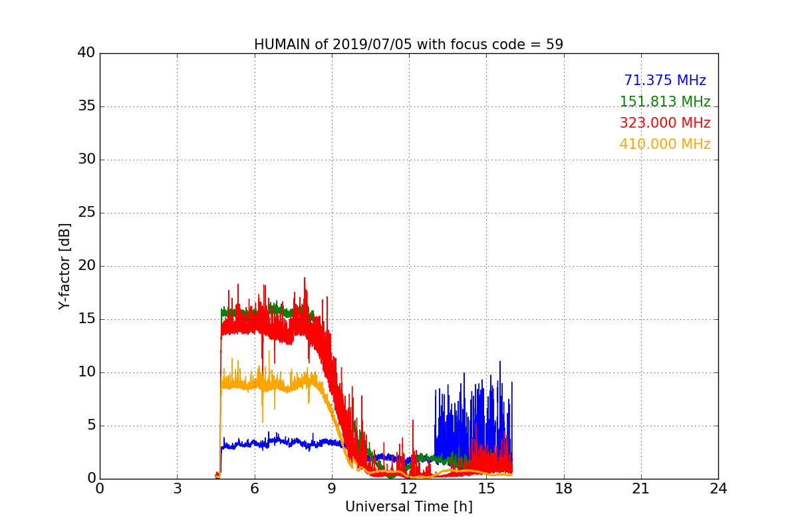Click the x-axis tick label 9
This screenshot has height=532, width=798.
click(x=332, y=489)
